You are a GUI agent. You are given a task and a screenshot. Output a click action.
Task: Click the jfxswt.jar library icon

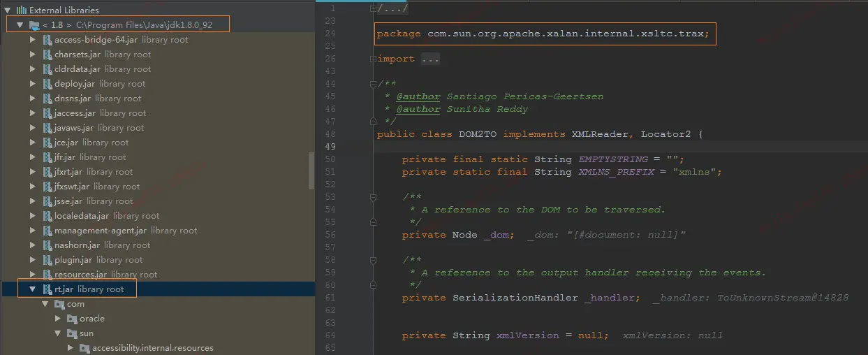47,187
